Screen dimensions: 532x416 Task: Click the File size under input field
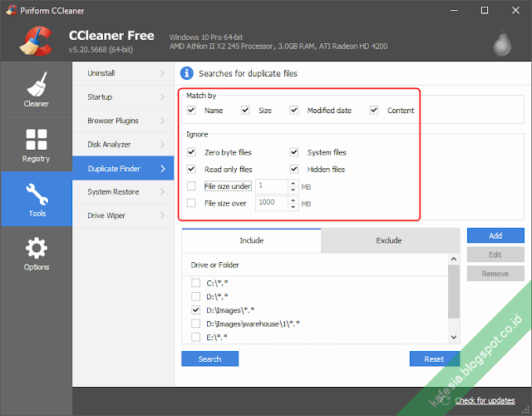pyautogui.click(x=272, y=186)
